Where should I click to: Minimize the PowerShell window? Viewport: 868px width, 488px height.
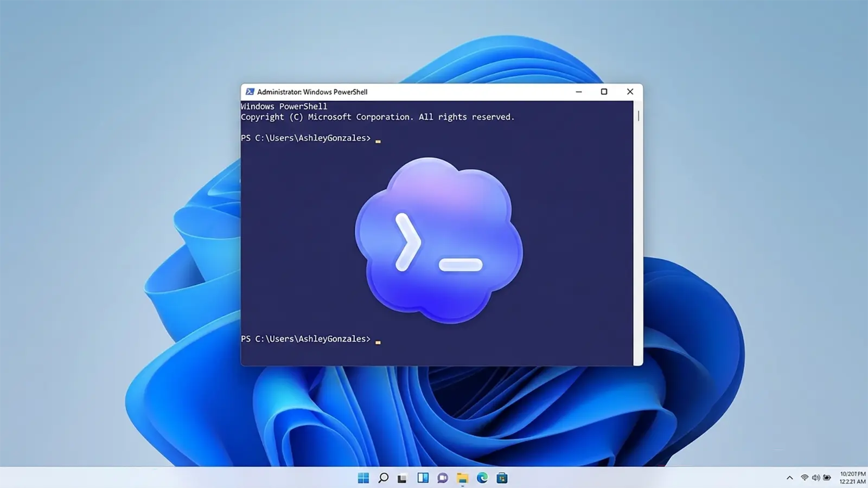click(x=578, y=92)
